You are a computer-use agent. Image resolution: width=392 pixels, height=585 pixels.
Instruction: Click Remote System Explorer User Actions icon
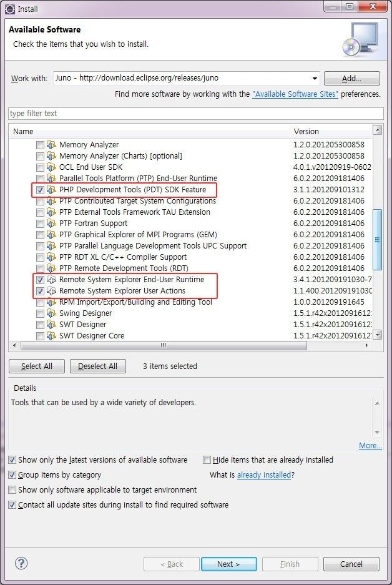[x=51, y=291]
